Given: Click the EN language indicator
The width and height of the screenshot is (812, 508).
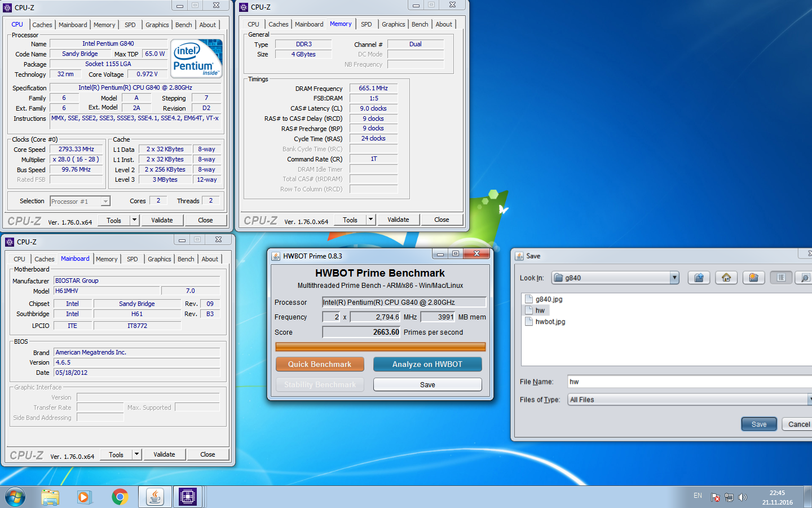Looking at the screenshot, I should (x=698, y=496).
